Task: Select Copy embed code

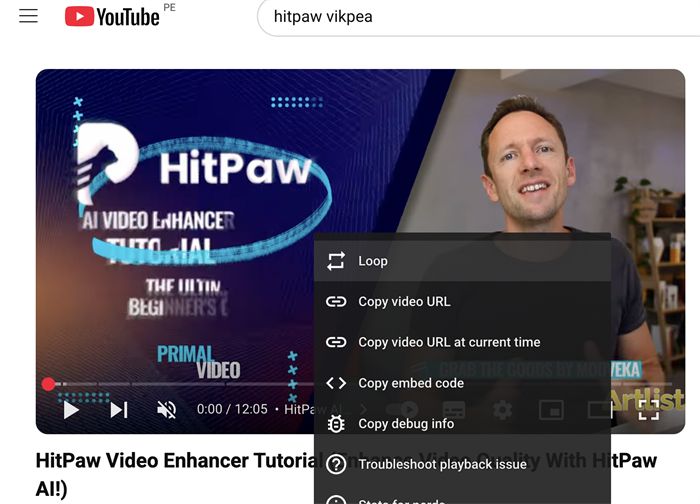Action: click(462, 383)
